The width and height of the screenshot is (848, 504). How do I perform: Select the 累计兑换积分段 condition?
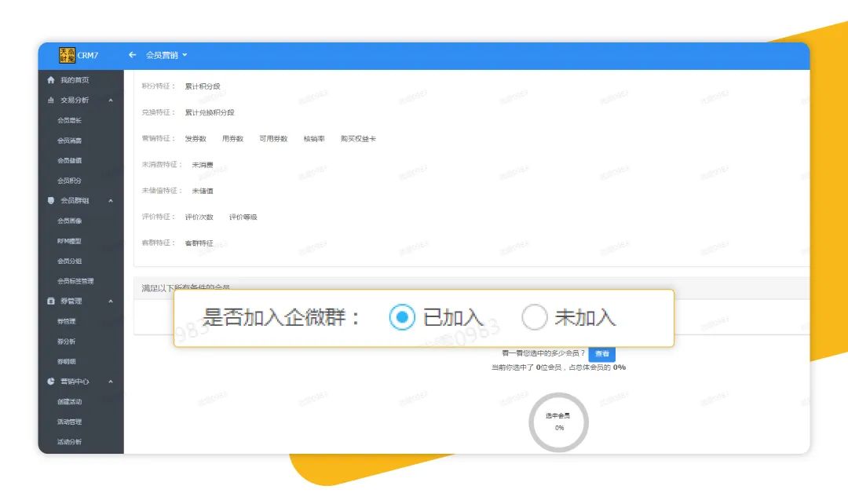click(x=210, y=112)
